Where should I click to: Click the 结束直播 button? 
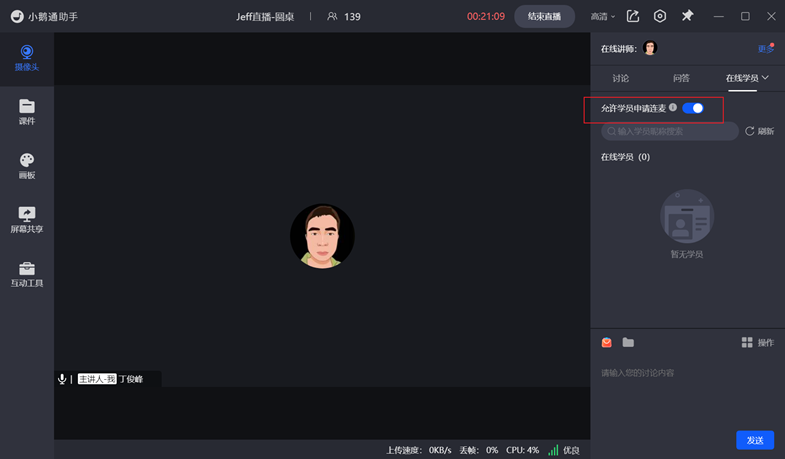tap(545, 16)
